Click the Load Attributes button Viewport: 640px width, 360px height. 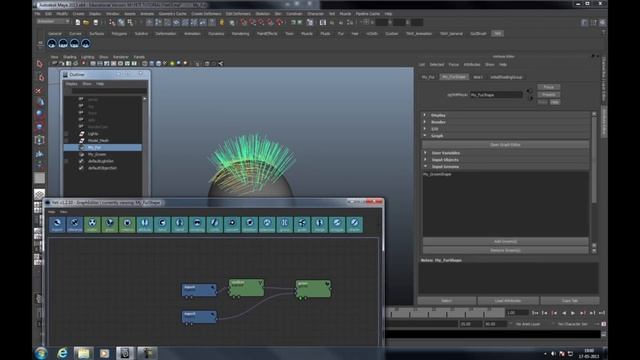click(x=508, y=301)
